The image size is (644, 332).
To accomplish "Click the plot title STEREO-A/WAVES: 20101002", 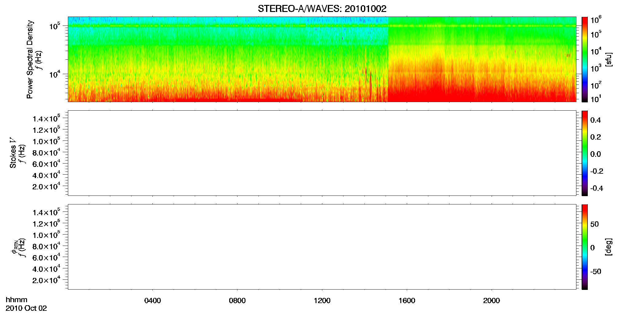I will (322, 9).
